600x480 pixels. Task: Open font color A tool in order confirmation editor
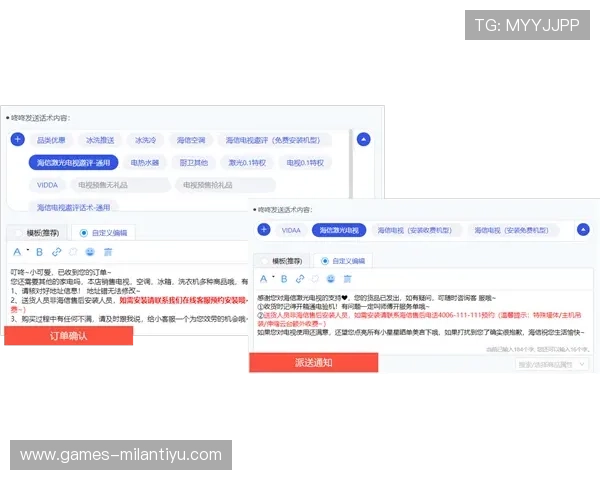pos(17,252)
